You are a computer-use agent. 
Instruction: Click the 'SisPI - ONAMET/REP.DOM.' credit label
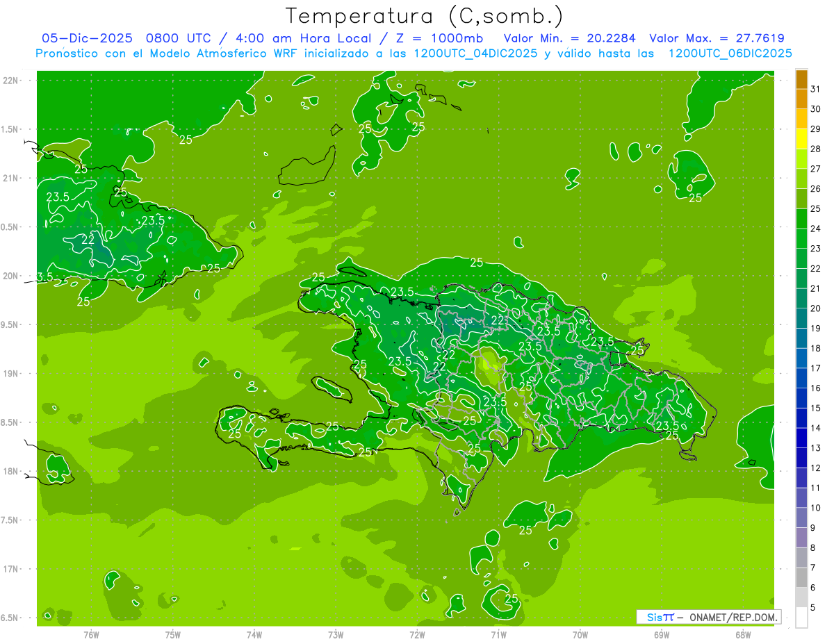click(x=708, y=617)
